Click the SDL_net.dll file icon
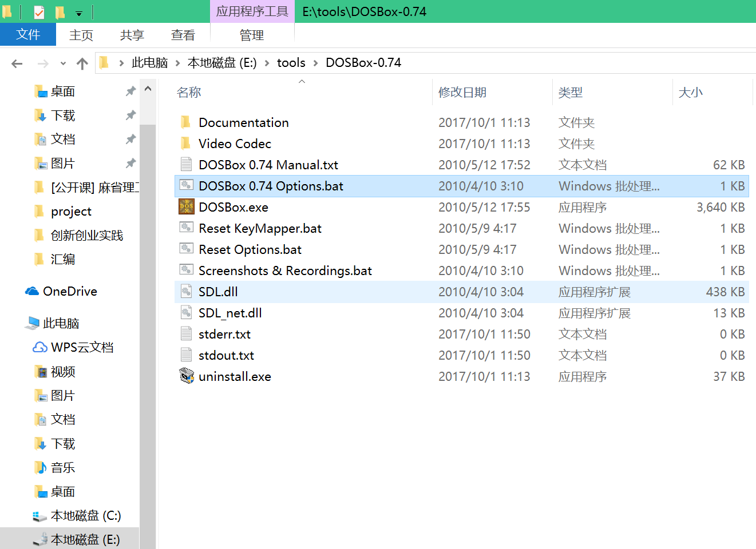 (186, 313)
